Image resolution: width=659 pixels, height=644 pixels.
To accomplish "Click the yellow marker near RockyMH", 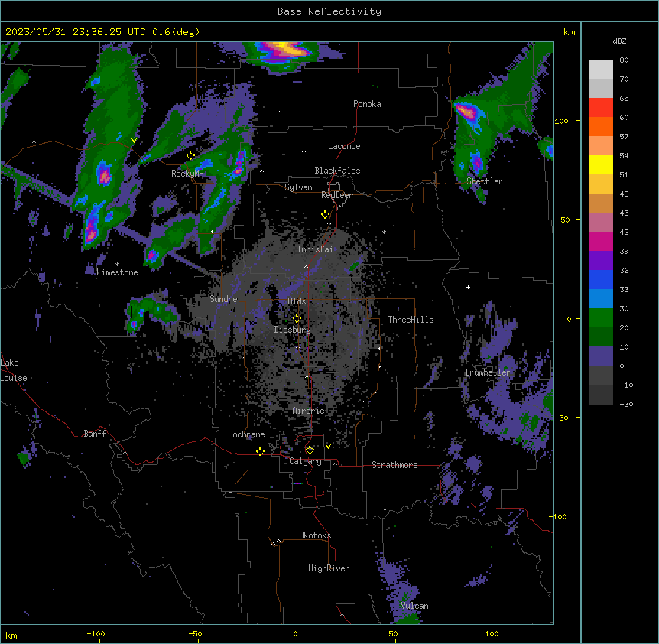I will (x=191, y=156).
